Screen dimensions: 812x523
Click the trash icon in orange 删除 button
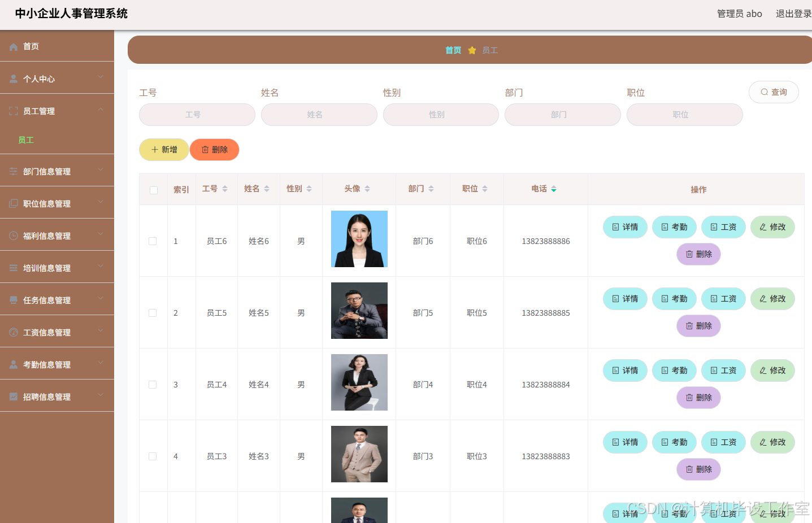coord(205,150)
